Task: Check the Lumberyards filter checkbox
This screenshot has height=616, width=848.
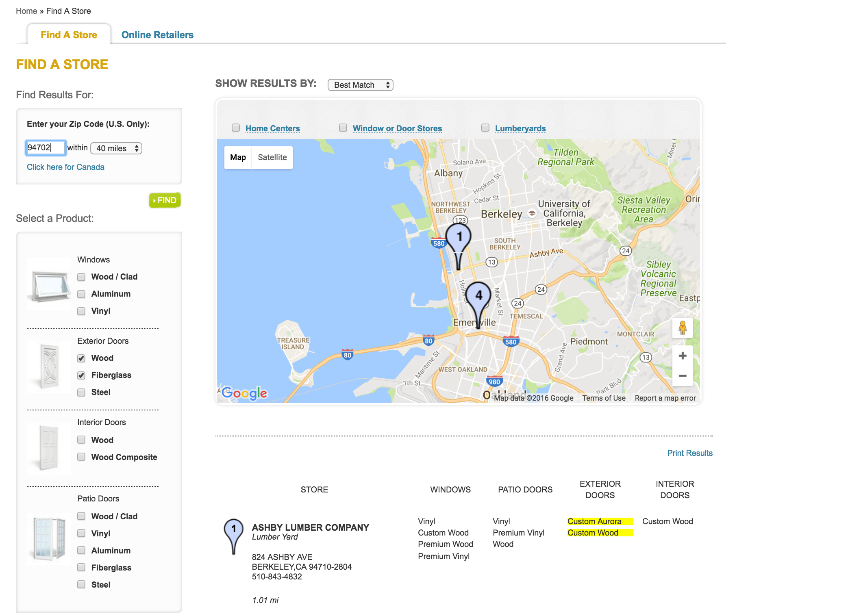Action: [x=485, y=128]
